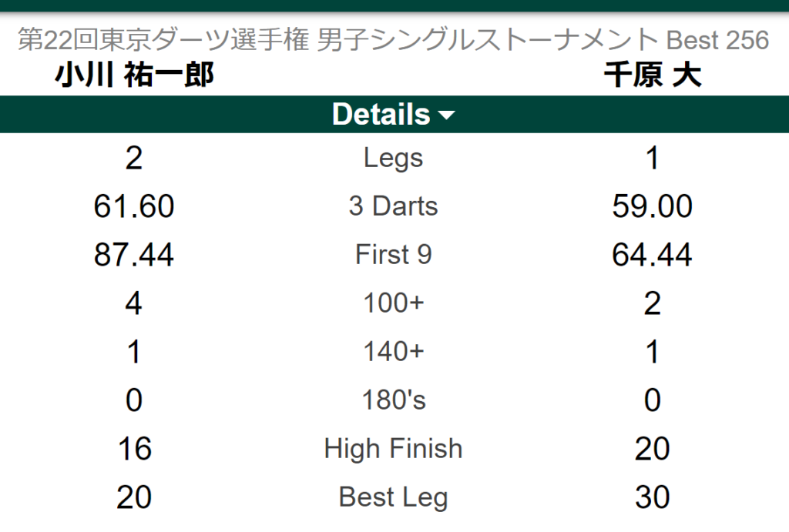Select the First 9 value 64.44
Image resolution: width=789 pixels, height=532 pixels.
coord(652,255)
